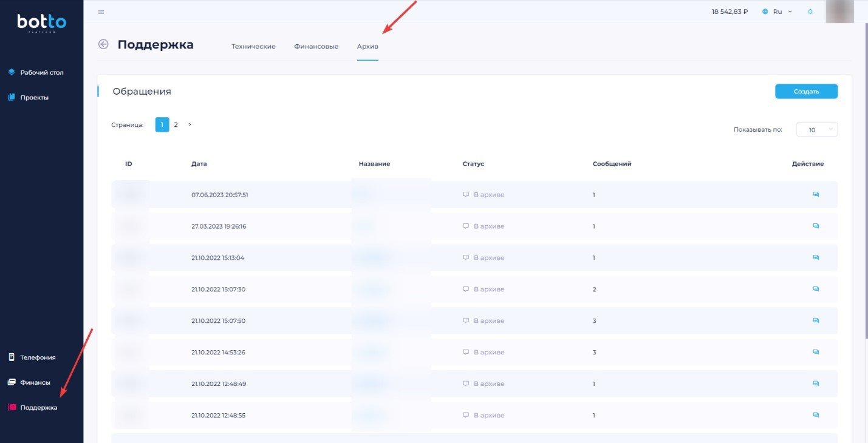Switch to the Технические tab
The height and width of the screenshot is (443, 868).
pyautogui.click(x=253, y=47)
